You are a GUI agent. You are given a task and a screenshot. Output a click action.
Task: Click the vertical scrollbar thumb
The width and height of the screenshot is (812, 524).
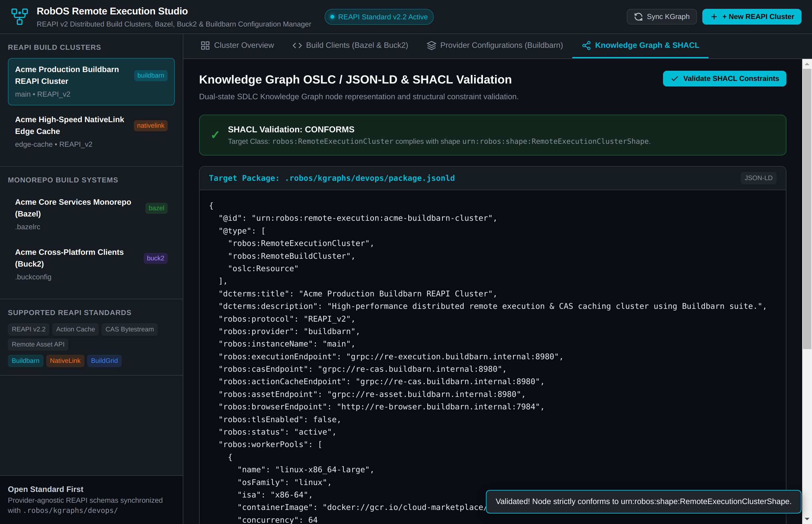click(807, 209)
